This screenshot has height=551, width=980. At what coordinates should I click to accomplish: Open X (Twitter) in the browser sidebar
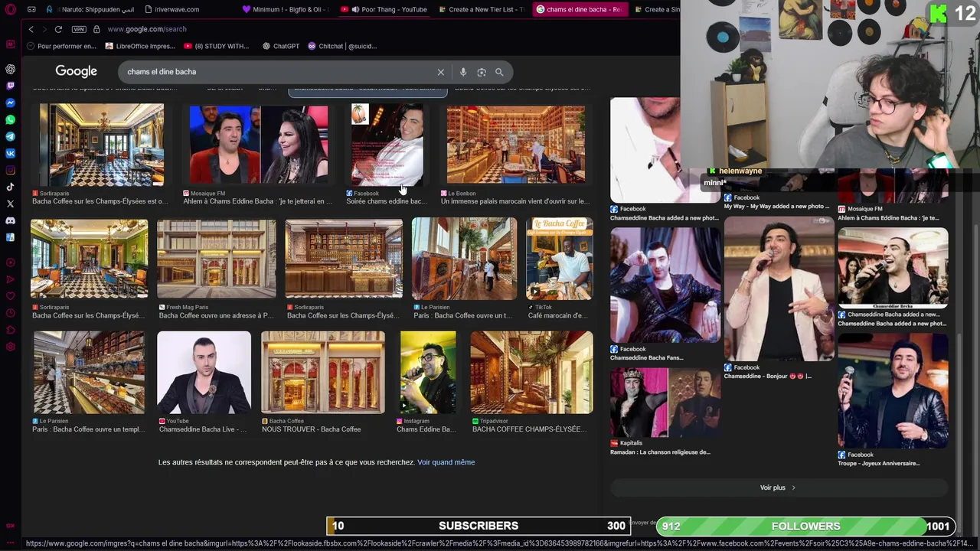tap(10, 204)
